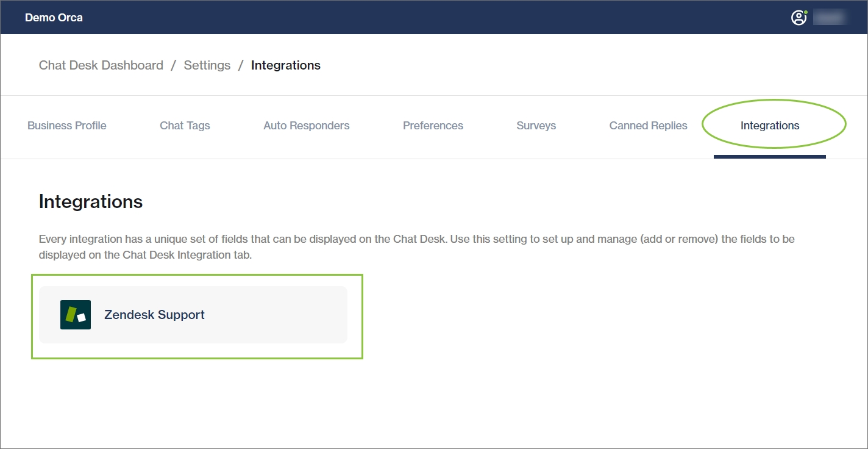Click the Demo Orca app title

[x=54, y=18]
